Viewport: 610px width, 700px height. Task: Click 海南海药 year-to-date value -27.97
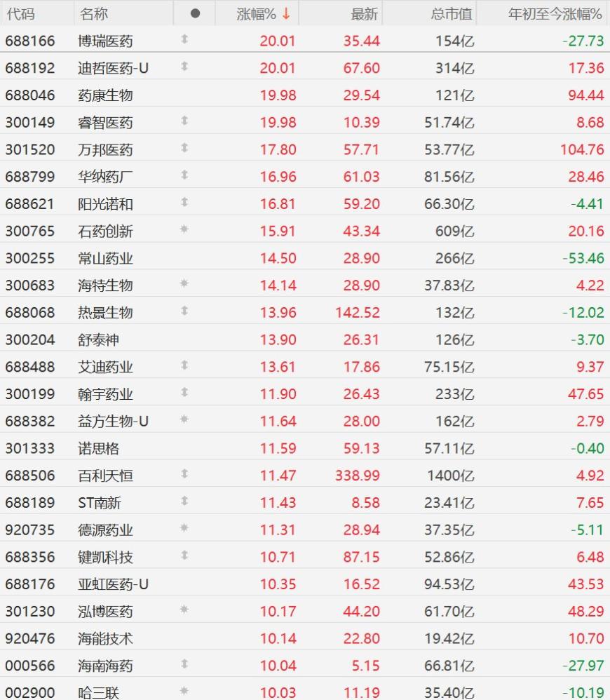[583, 666]
